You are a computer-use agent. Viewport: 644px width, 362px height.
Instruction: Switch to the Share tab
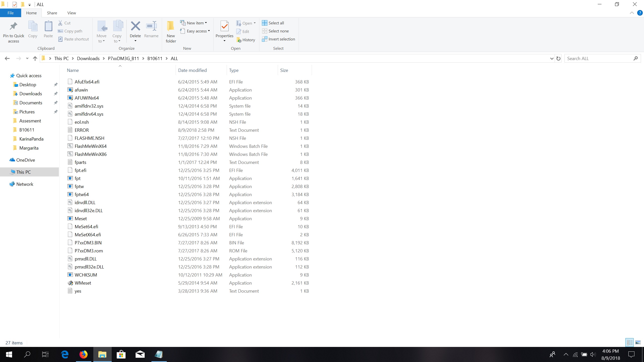(x=52, y=13)
